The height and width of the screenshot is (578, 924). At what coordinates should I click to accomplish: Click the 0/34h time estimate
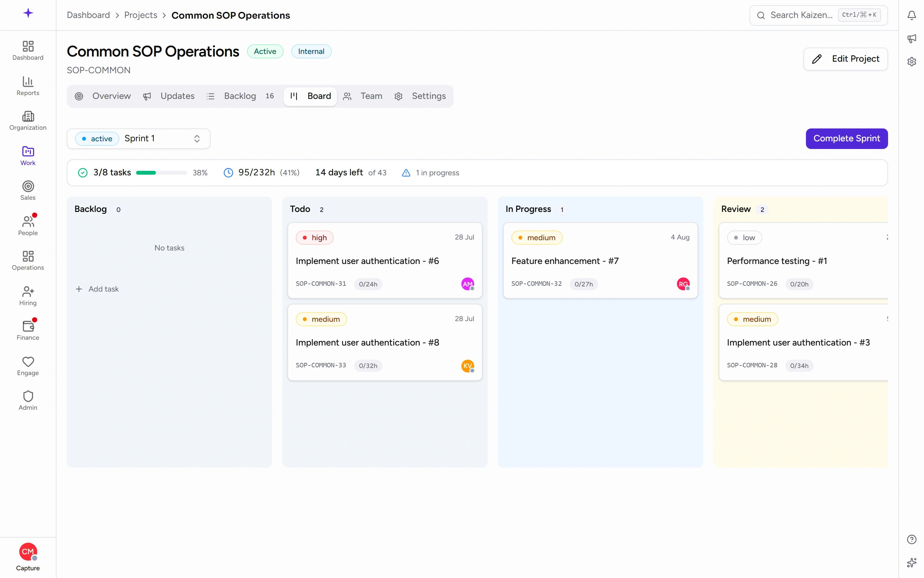(799, 366)
